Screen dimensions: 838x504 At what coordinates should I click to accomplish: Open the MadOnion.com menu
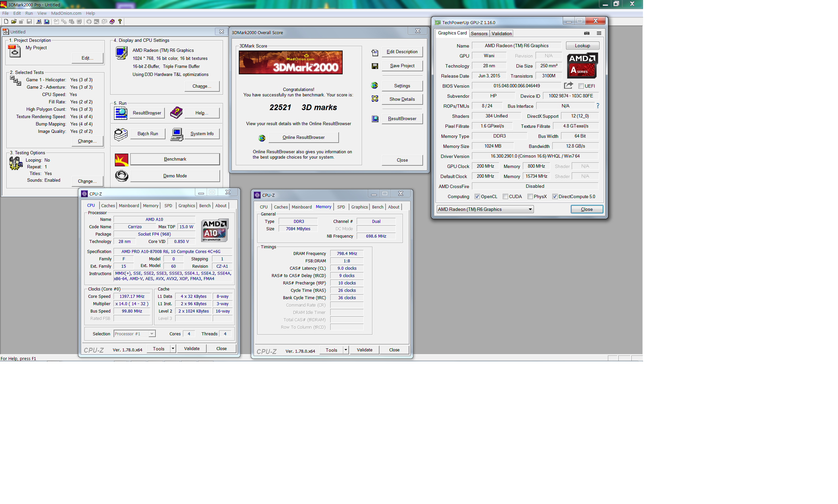coord(66,13)
